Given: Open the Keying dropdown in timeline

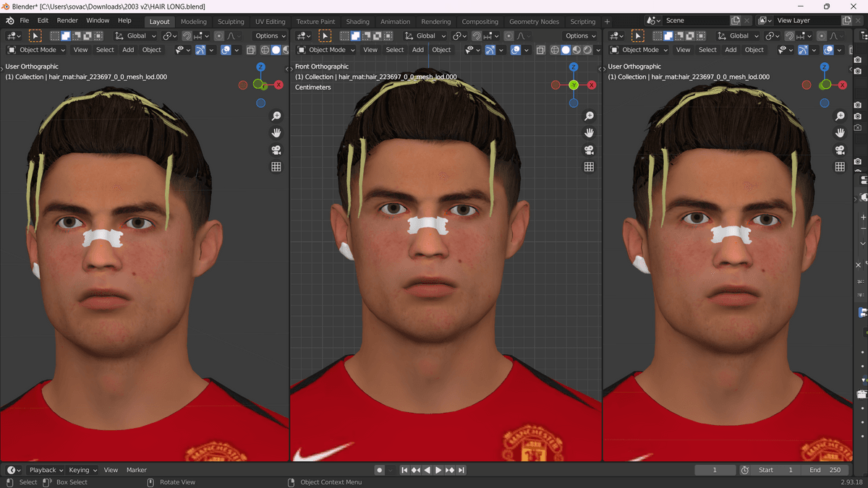Looking at the screenshot, I should [82, 470].
